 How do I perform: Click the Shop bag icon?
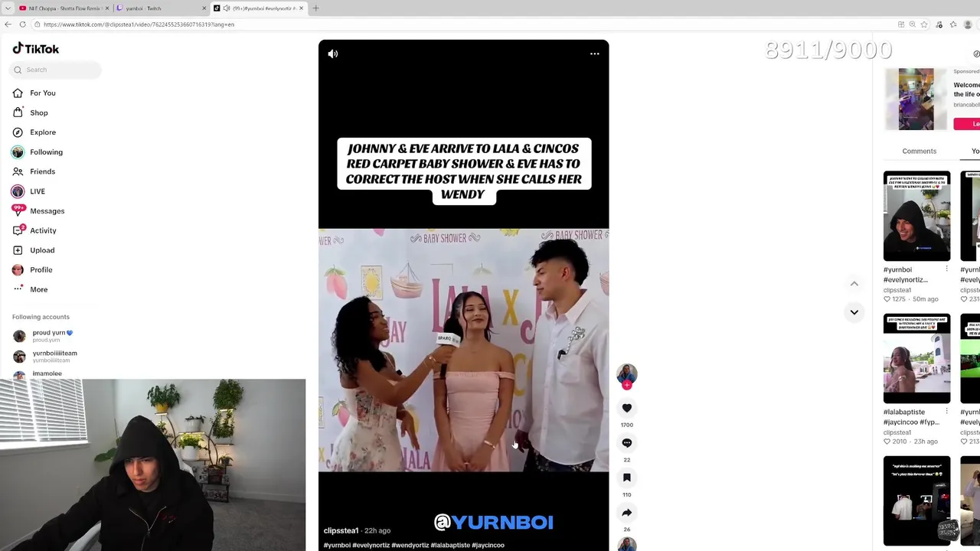point(18,112)
